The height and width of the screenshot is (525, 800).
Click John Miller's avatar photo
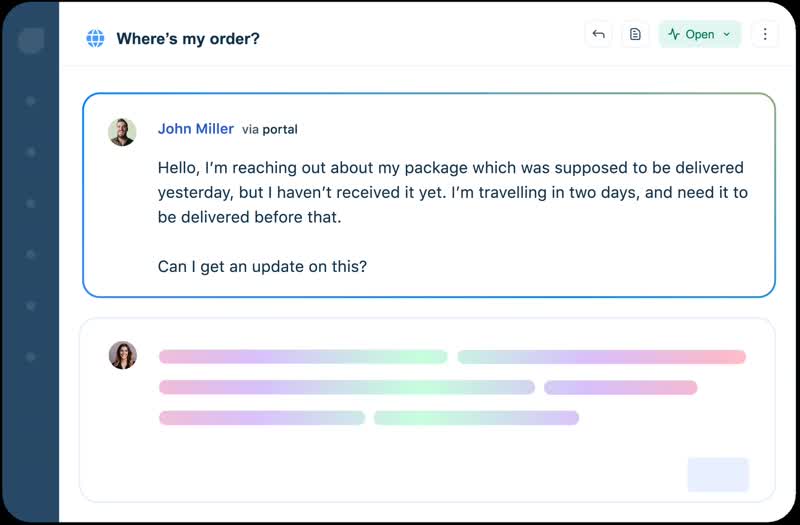point(122,132)
